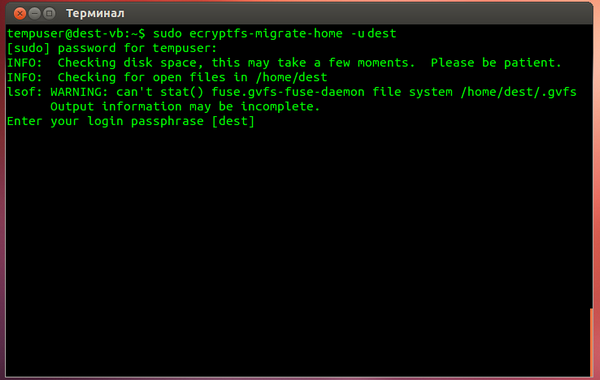Maximize the terminal window
The image size is (600, 380).
tap(49, 14)
